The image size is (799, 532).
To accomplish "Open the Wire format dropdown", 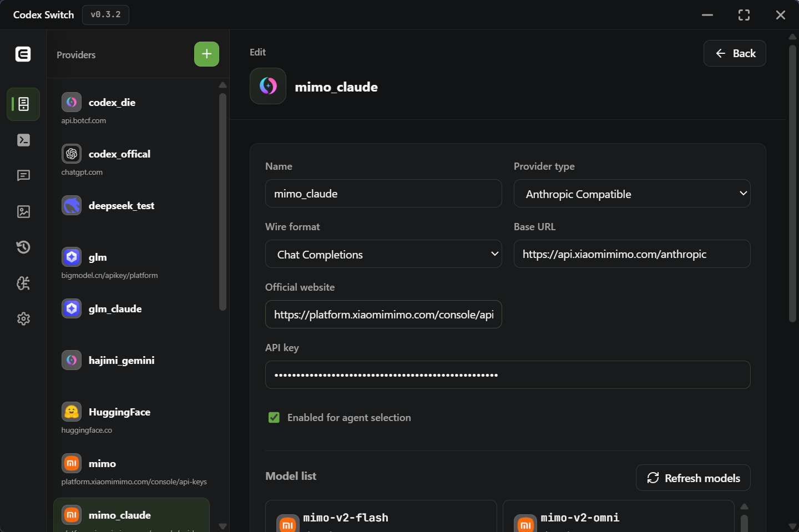I will pos(383,254).
